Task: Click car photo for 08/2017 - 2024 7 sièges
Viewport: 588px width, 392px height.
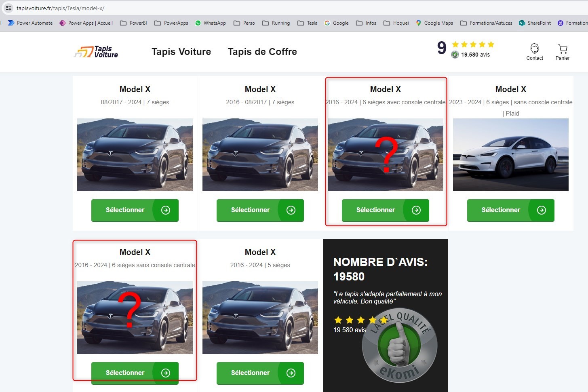Action: point(135,155)
